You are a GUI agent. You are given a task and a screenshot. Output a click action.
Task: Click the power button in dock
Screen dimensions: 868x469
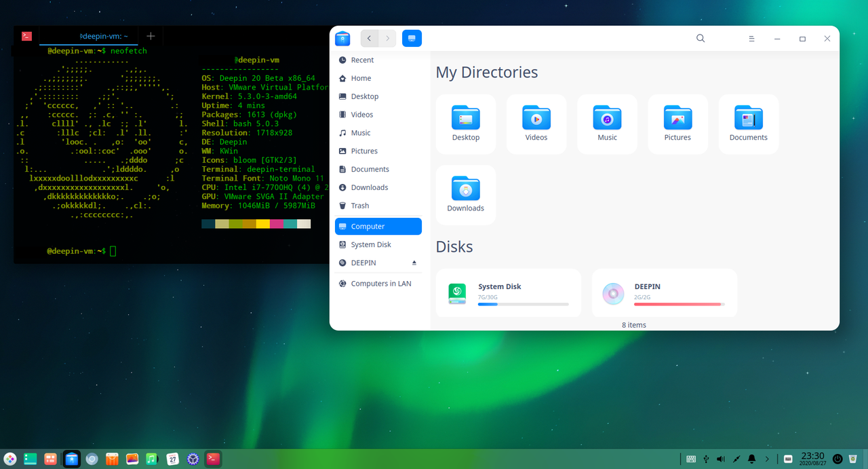837,459
